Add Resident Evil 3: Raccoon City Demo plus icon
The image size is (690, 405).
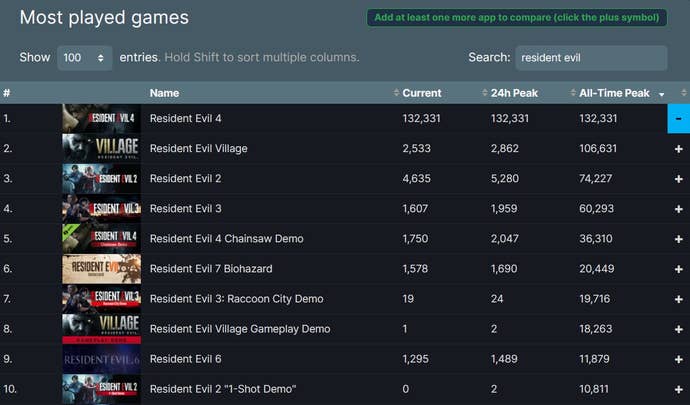click(x=679, y=299)
